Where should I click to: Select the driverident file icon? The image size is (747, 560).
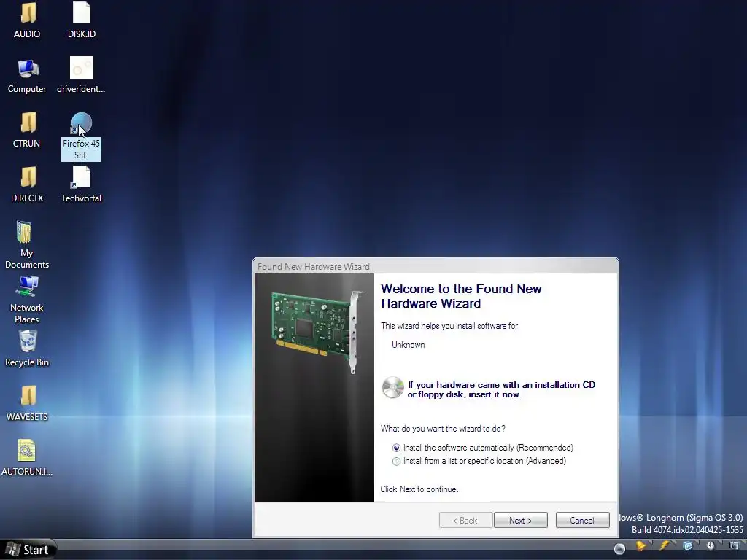(82, 68)
